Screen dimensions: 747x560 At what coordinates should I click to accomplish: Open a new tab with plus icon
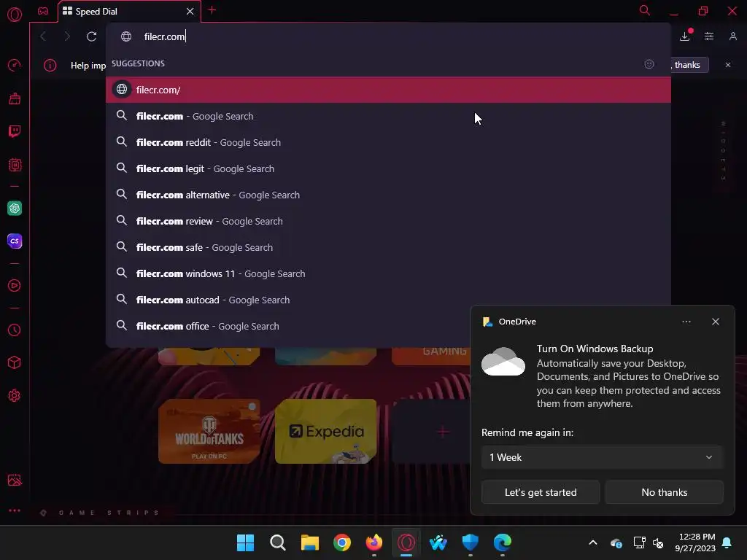click(212, 10)
